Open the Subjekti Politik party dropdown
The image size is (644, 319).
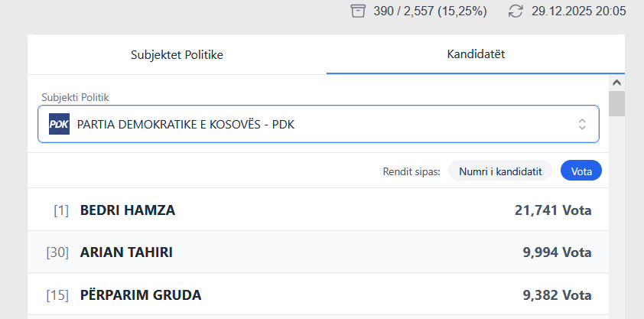pyautogui.click(x=318, y=124)
